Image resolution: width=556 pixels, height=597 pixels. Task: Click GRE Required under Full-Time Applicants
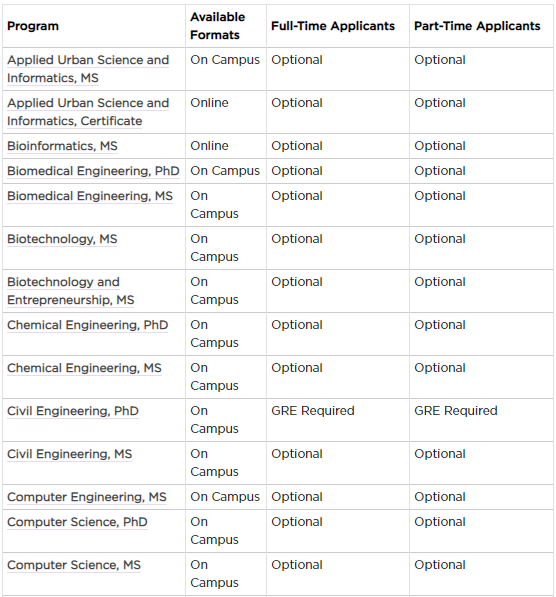313,411
